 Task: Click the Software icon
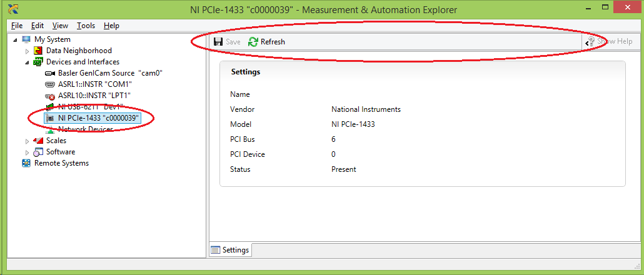coord(38,152)
